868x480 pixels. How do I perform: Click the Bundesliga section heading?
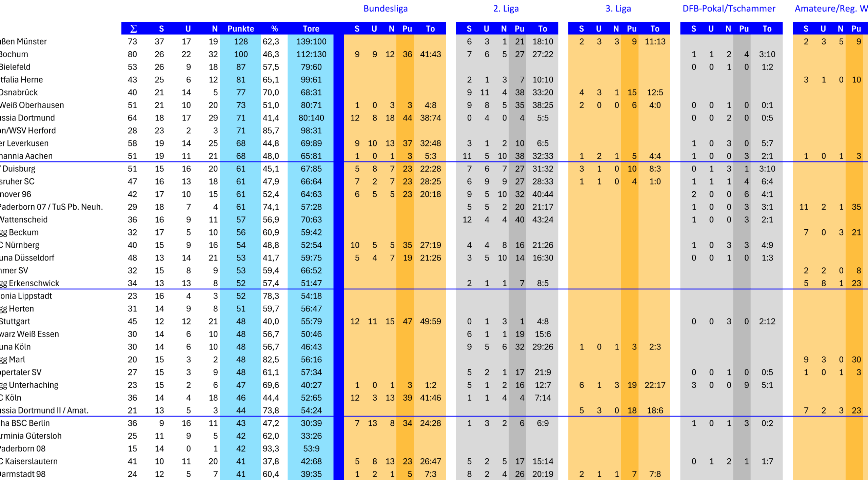386,8
